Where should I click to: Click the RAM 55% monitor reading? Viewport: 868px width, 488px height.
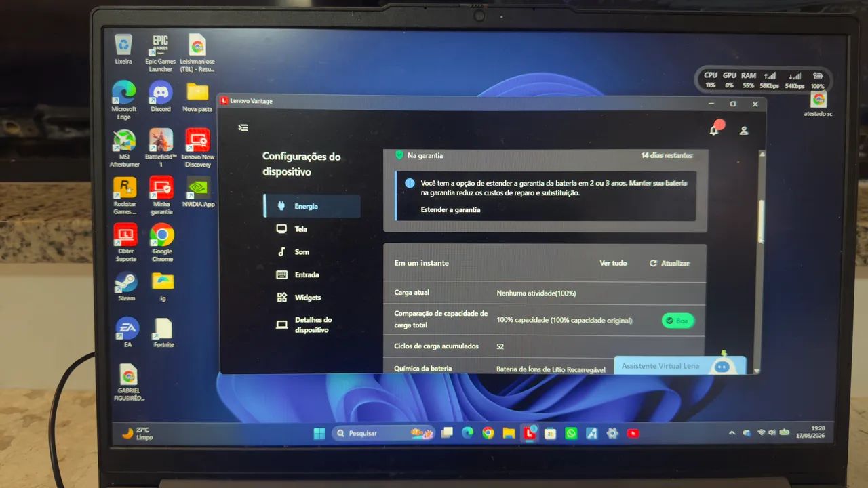(749, 80)
